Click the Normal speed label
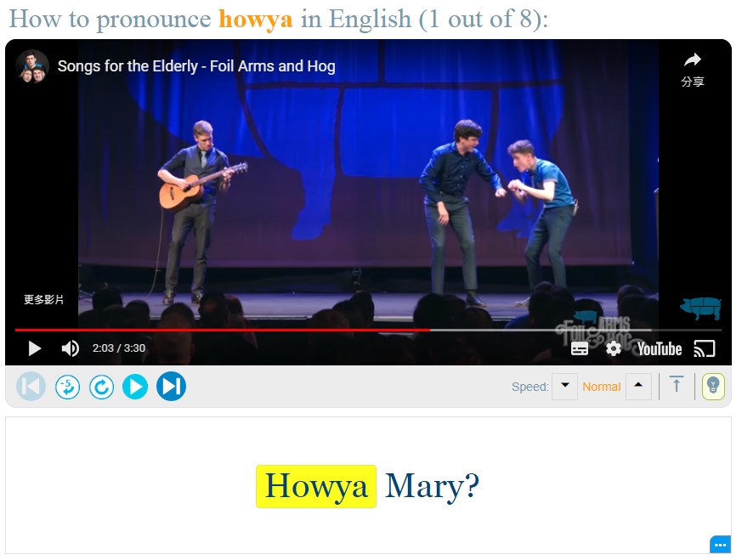This screenshot has width=742, height=560. [602, 387]
